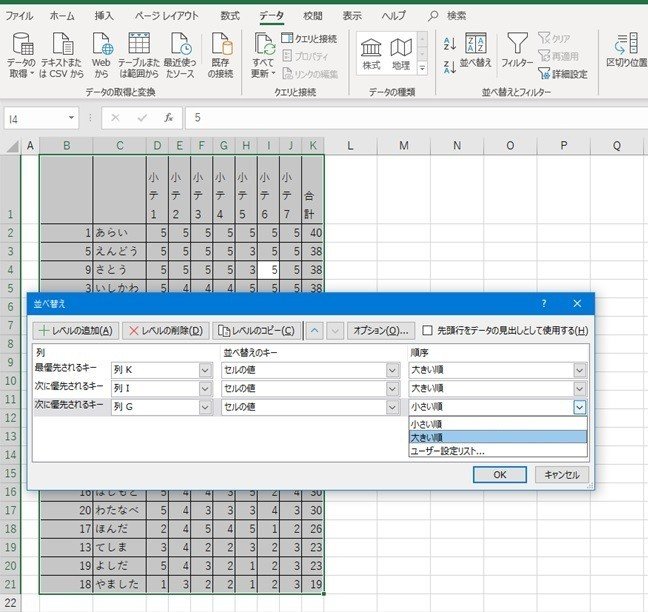Click the From Web import icon
Viewport: 648px width, 612px height.
click(x=102, y=55)
